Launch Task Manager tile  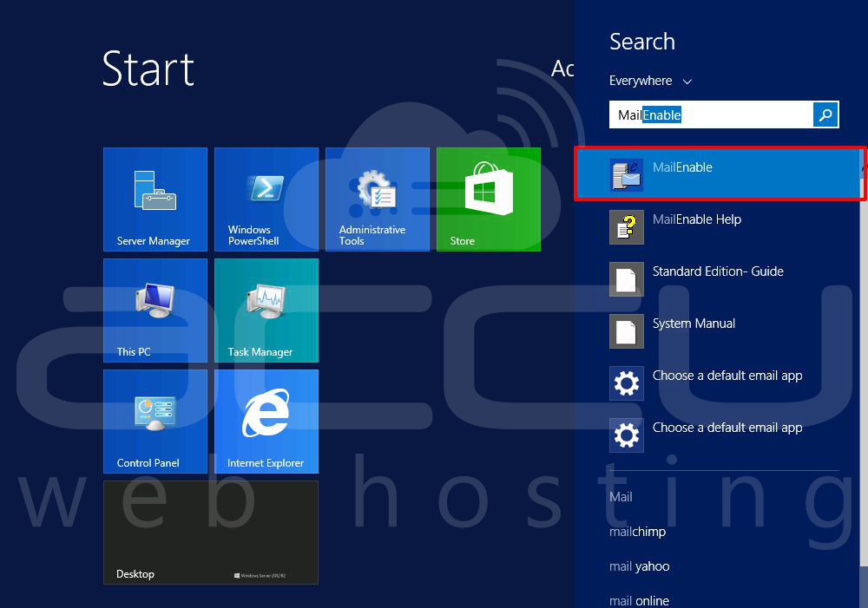[266, 311]
